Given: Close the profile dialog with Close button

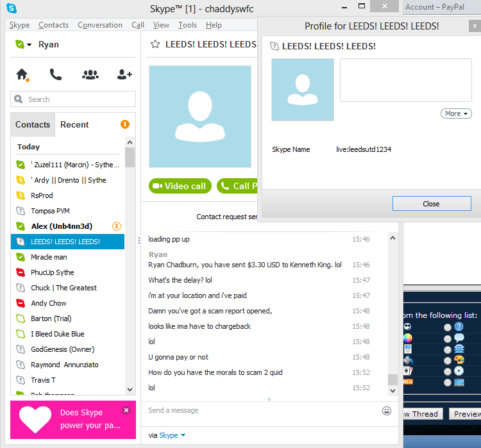Looking at the screenshot, I should point(432,204).
